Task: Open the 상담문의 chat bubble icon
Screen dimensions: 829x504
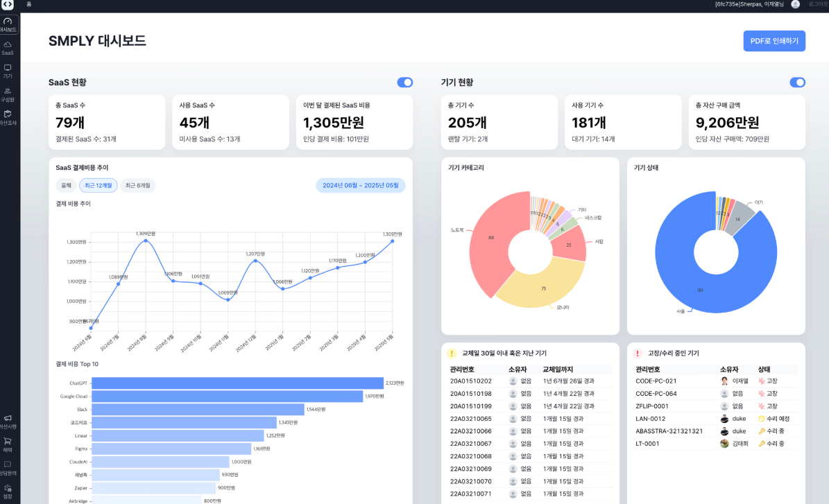Action: pyautogui.click(x=8, y=468)
